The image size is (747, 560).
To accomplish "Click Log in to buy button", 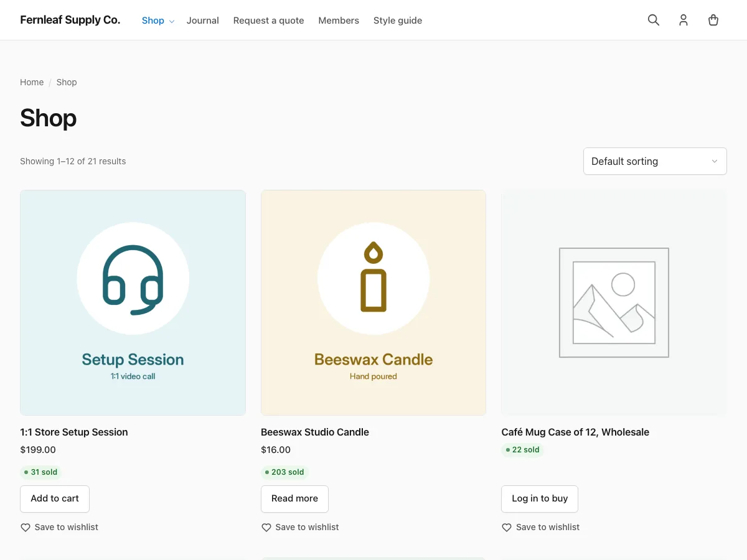I will click(x=540, y=498).
